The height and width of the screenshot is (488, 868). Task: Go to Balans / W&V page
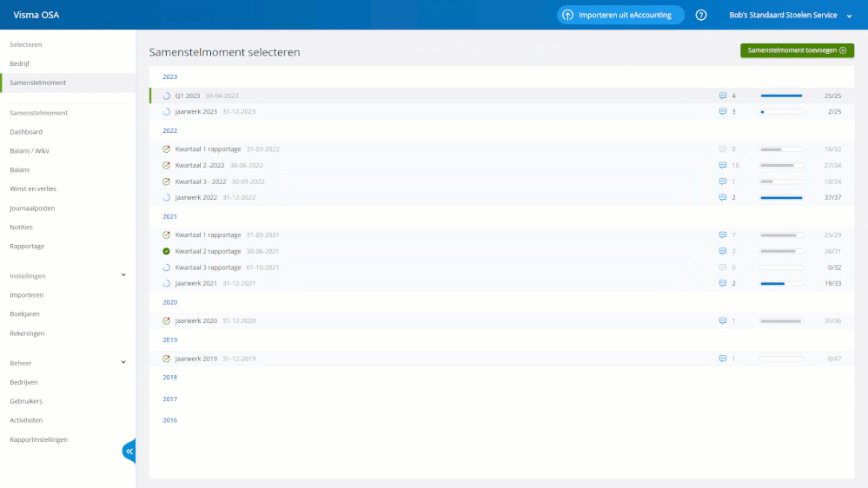pos(30,150)
